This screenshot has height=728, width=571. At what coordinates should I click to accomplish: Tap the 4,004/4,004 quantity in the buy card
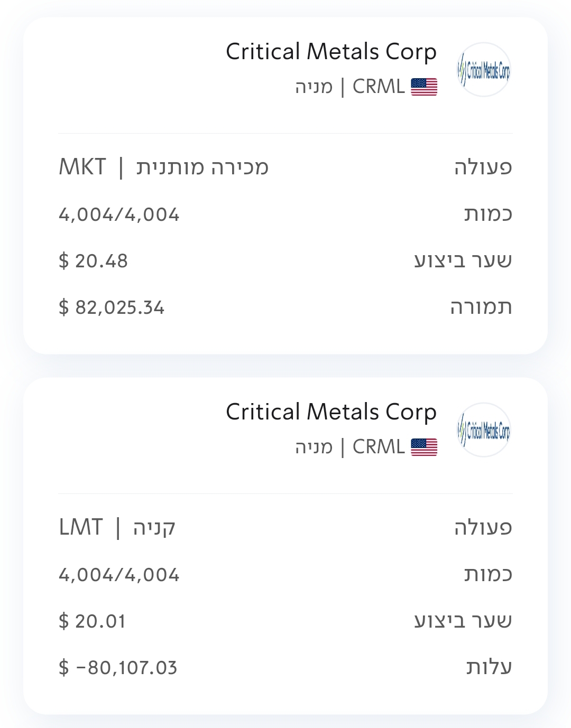(x=119, y=575)
